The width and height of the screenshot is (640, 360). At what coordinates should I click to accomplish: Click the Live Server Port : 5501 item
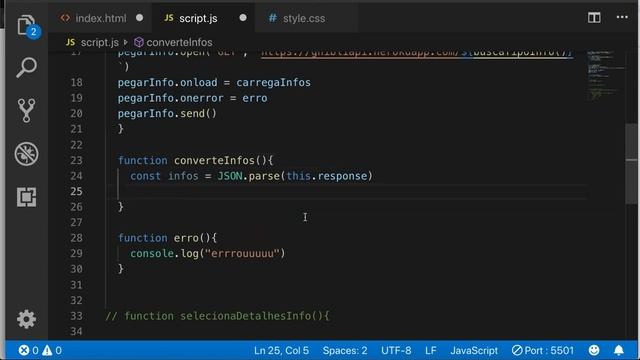point(543,351)
